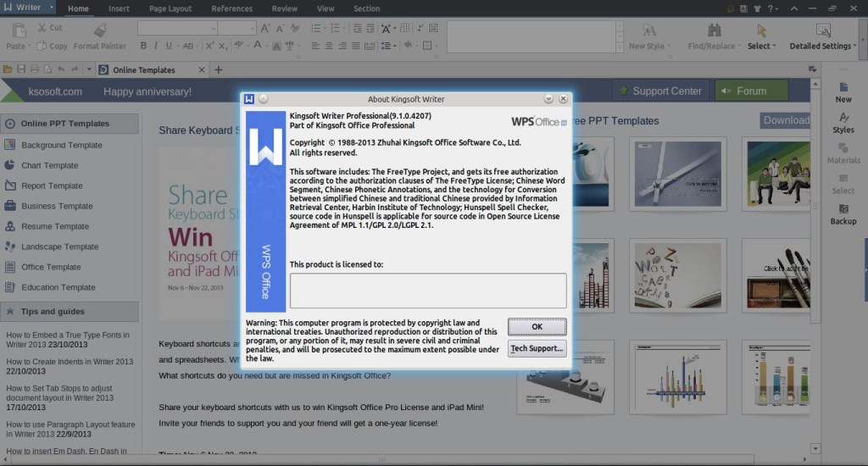Click the Center alignment icon

click(329, 46)
